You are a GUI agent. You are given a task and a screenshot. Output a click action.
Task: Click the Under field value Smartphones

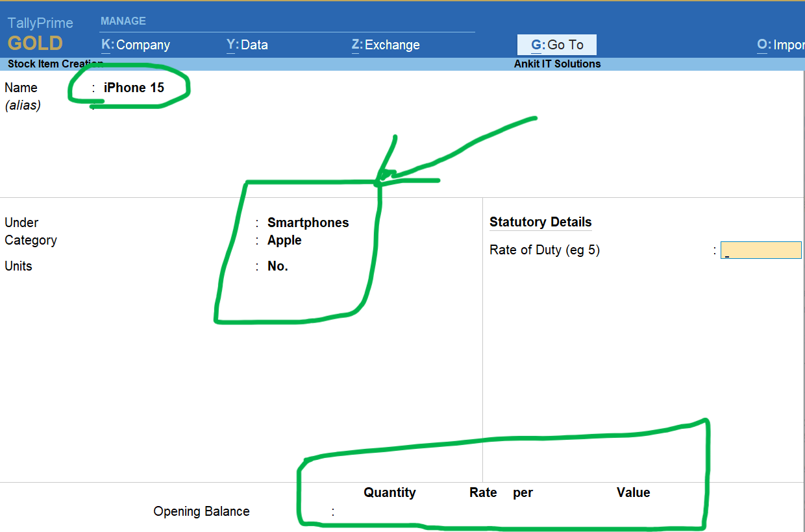point(308,223)
